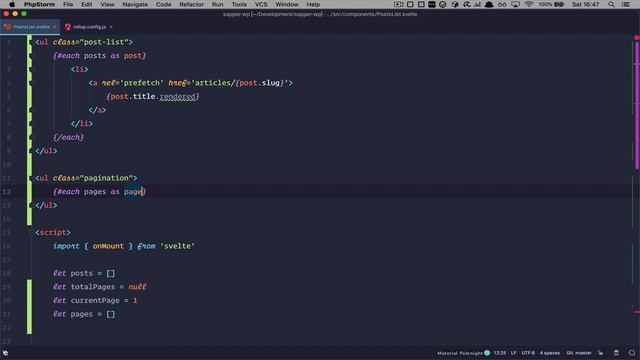Open the PhpStorm application menu
This screenshot has width=640, height=360.
click(39, 4)
